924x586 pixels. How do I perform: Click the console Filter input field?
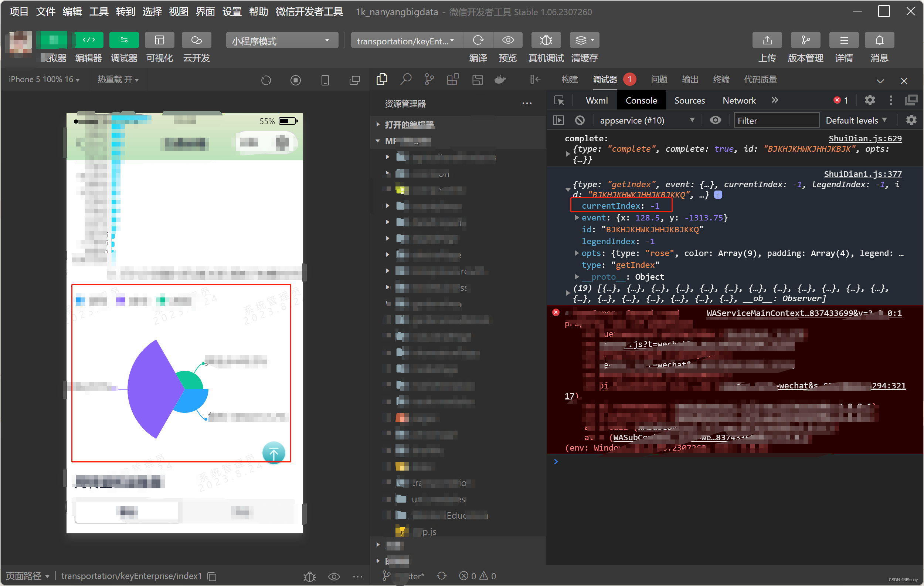[776, 121]
